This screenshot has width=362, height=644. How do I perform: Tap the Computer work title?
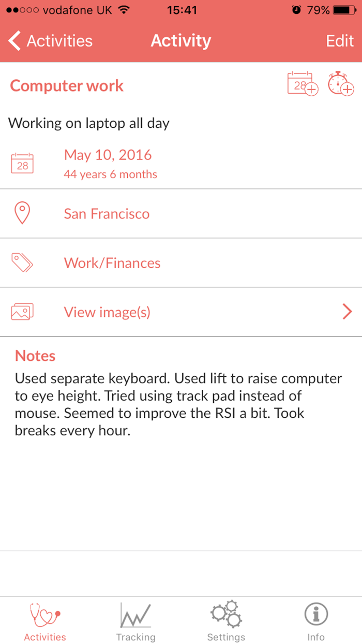pos(67,86)
